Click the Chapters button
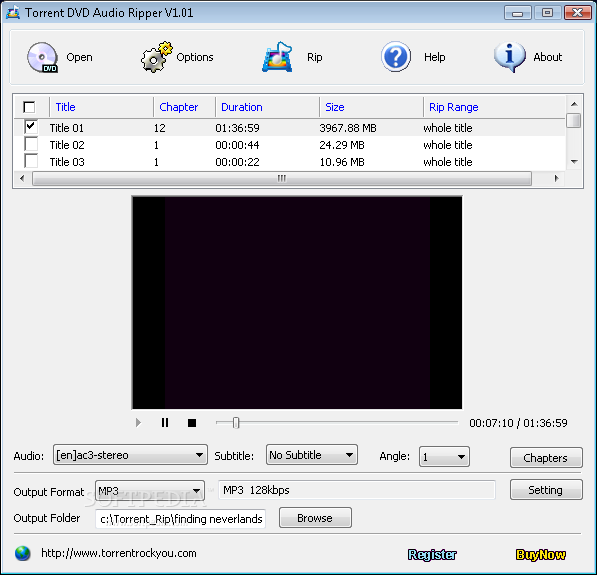This screenshot has width=597, height=575. click(x=546, y=457)
